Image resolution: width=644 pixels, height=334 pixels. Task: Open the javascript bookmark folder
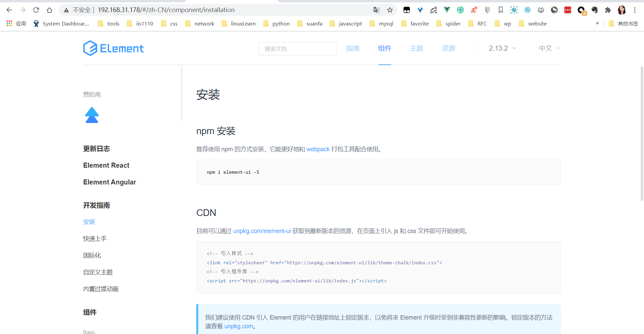[x=346, y=23]
